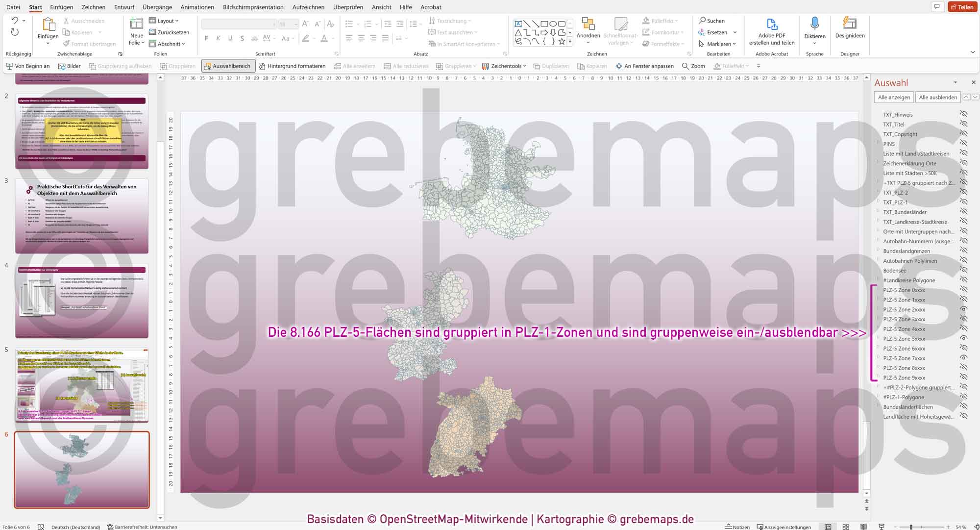The image size is (980, 530).
Task: Open the Übergänge ribbon tab
Action: coord(157,7)
